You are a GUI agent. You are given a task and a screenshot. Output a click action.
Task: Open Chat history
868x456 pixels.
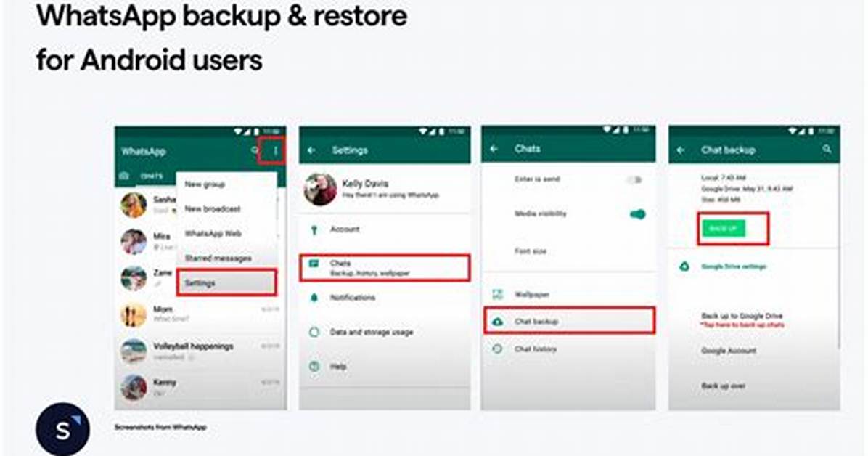tap(568, 349)
